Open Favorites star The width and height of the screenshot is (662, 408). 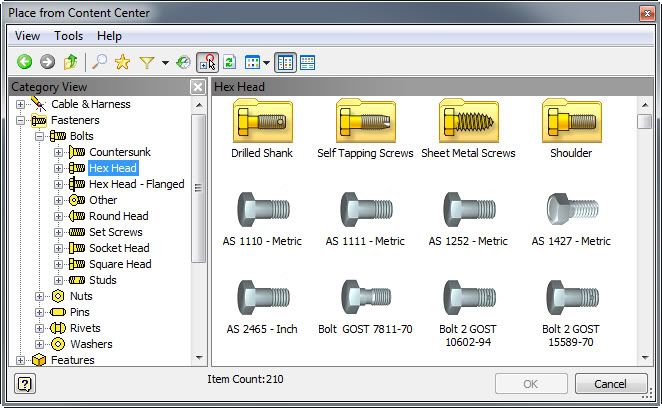click(122, 62)
